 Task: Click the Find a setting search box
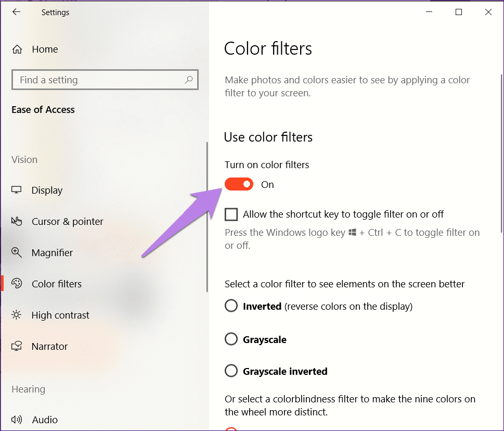coord(105,80)
